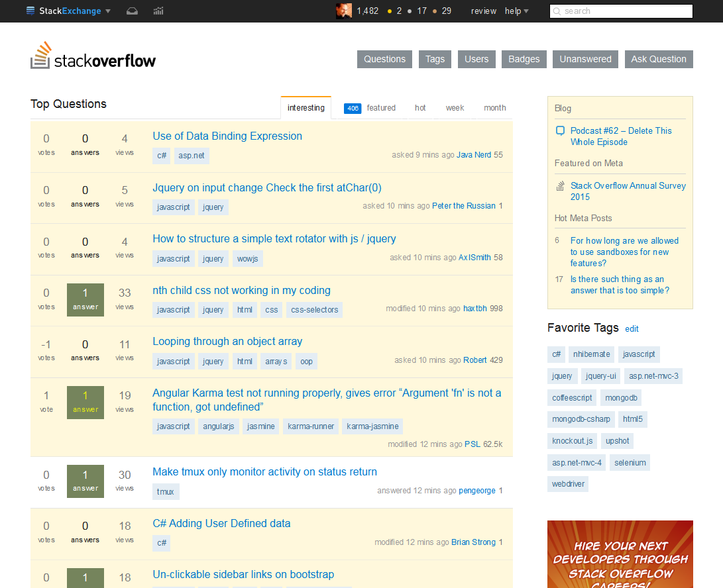Open user profile pengeorge
This screenshot has height=588, width=723.
(476, 491)
